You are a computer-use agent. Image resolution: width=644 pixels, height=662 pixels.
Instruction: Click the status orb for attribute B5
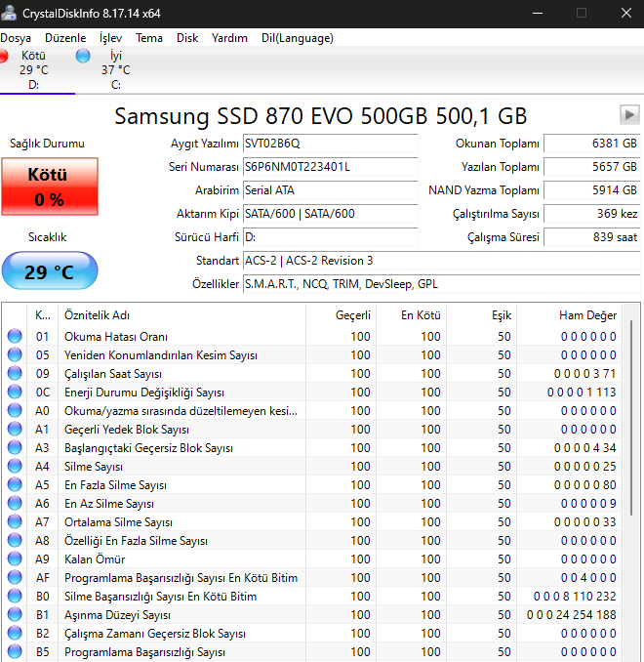[15, 652]
